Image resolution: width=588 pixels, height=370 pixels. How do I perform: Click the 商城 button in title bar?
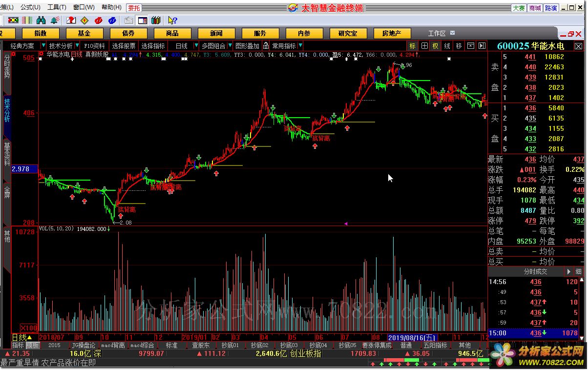535,8
